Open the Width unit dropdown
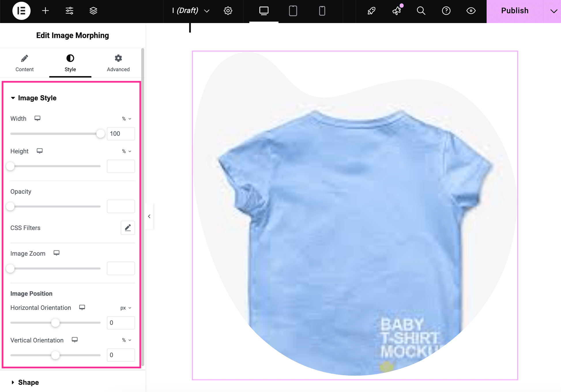 [127, 119]
